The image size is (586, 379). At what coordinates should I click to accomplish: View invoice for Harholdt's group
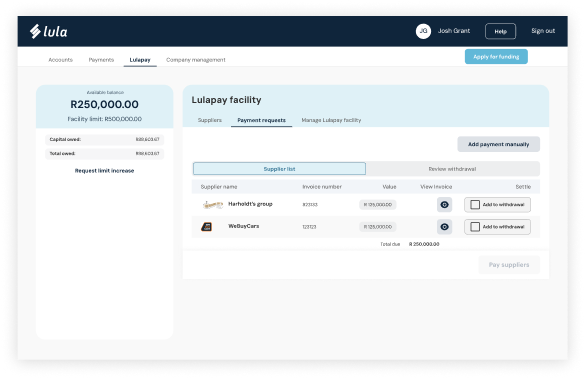pyautogui.click(x=444, y=204)
